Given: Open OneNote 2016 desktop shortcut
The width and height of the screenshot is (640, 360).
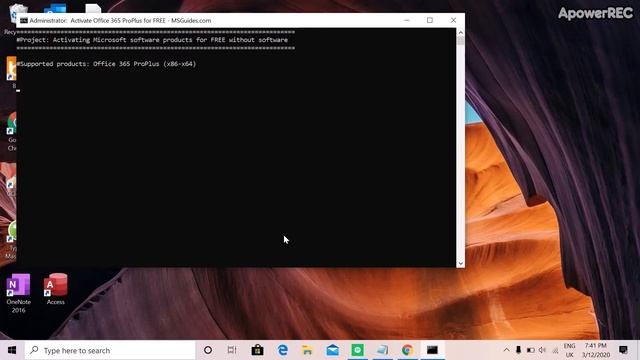Looking at the screenshot, I should [x=18, y=293].
